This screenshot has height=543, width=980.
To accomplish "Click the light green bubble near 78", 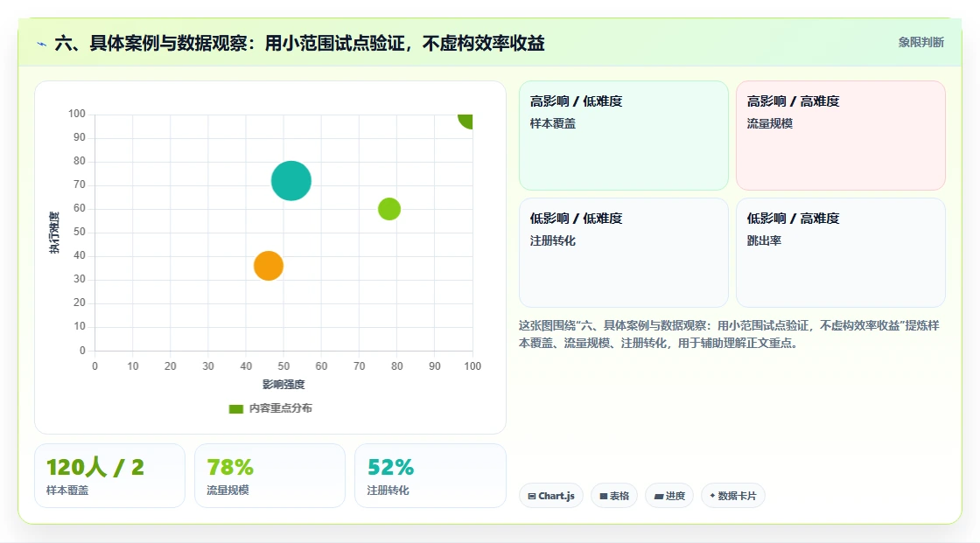I will pyautogui.click(x=389, y=209).
